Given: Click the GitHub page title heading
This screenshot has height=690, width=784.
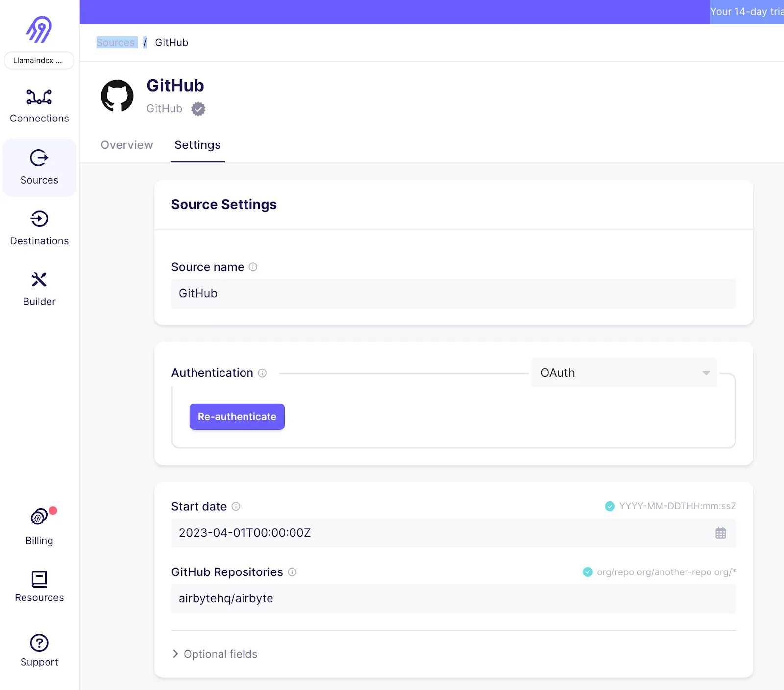Looking at the screenshot, I should click(175, 86).
